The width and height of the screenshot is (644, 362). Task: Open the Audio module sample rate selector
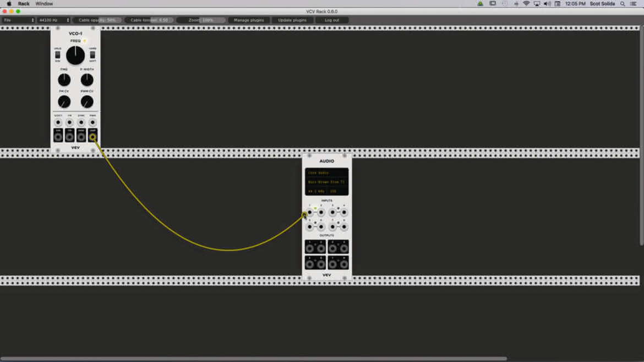[x=316, y=191]
